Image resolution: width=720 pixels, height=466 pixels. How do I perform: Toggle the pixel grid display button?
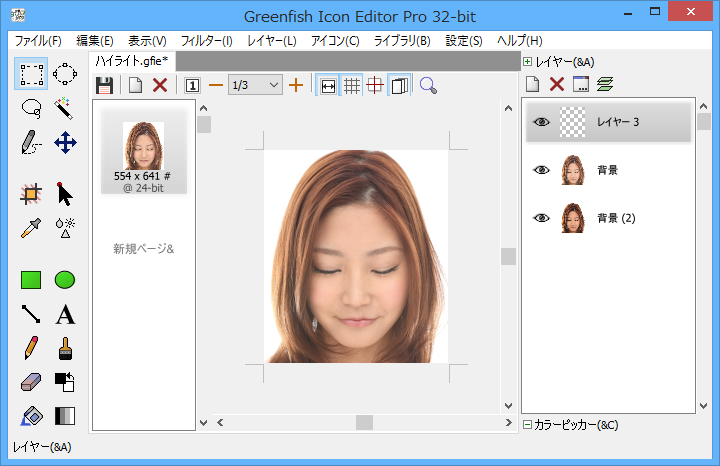click(x=352, y=85)
